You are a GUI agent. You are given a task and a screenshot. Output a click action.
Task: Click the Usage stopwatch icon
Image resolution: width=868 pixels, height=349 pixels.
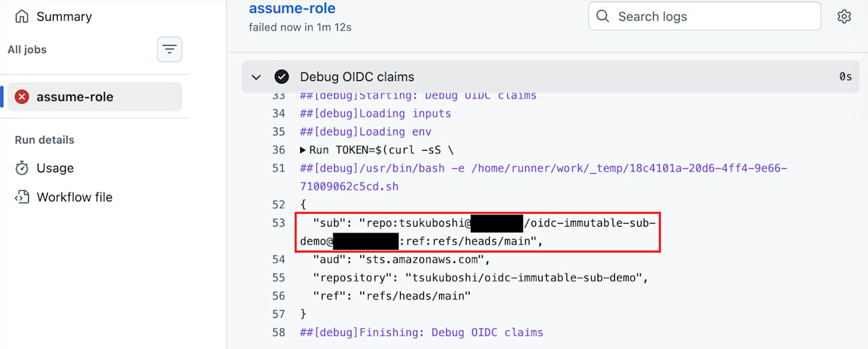click(22, 168)
